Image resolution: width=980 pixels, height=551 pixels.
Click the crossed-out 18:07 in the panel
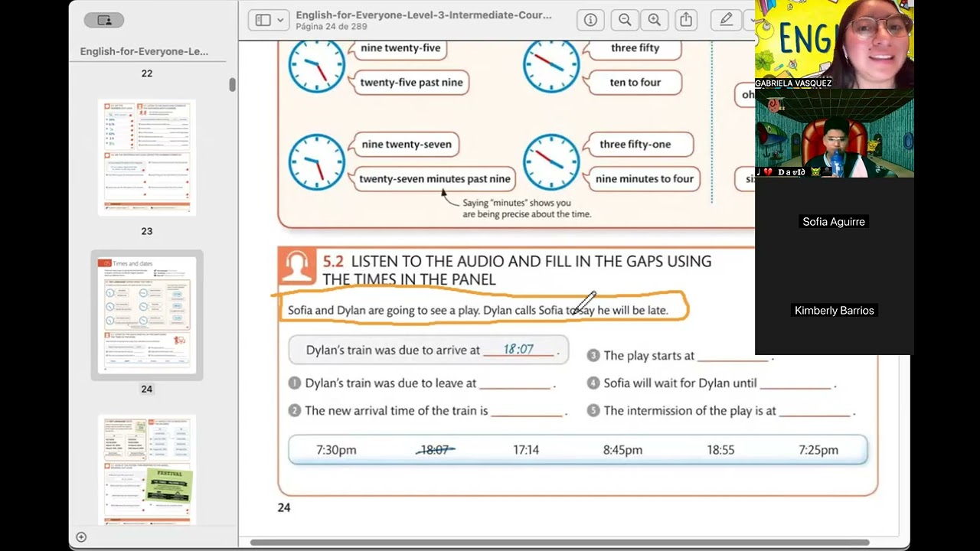(x=435, y=450)
